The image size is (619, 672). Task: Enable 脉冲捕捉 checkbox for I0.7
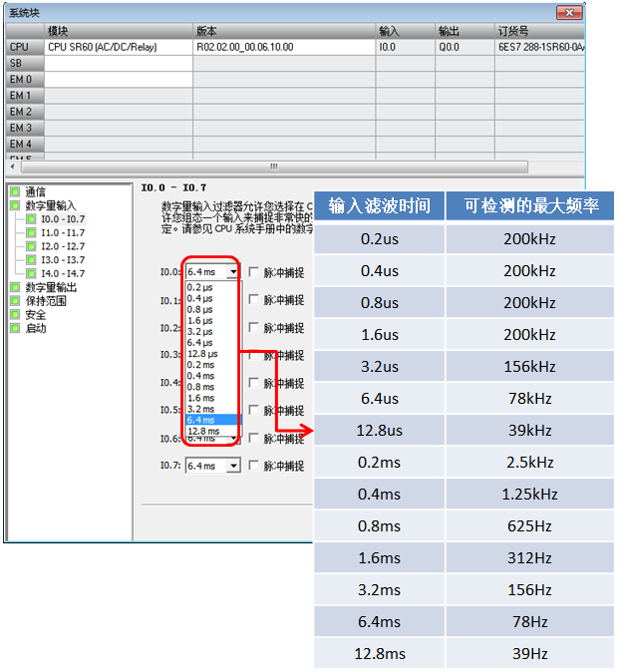coord(253,466)
